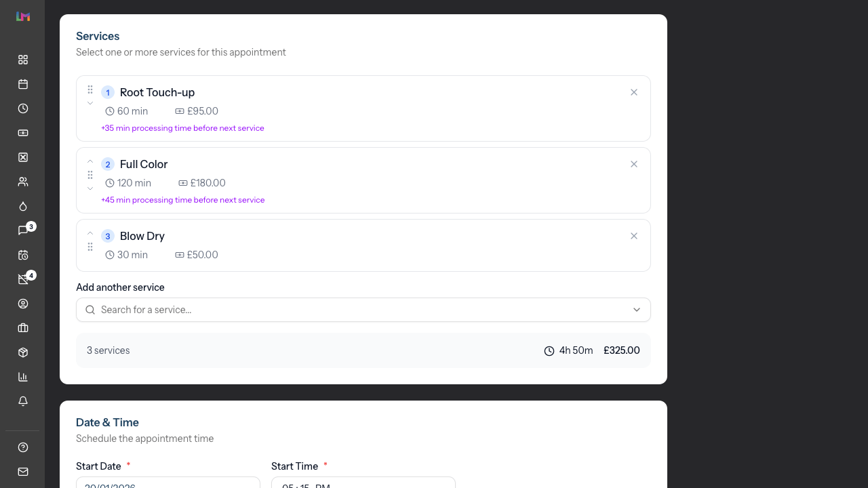
Task: Open the Calendar icon in sidebar
Action: 22,84
